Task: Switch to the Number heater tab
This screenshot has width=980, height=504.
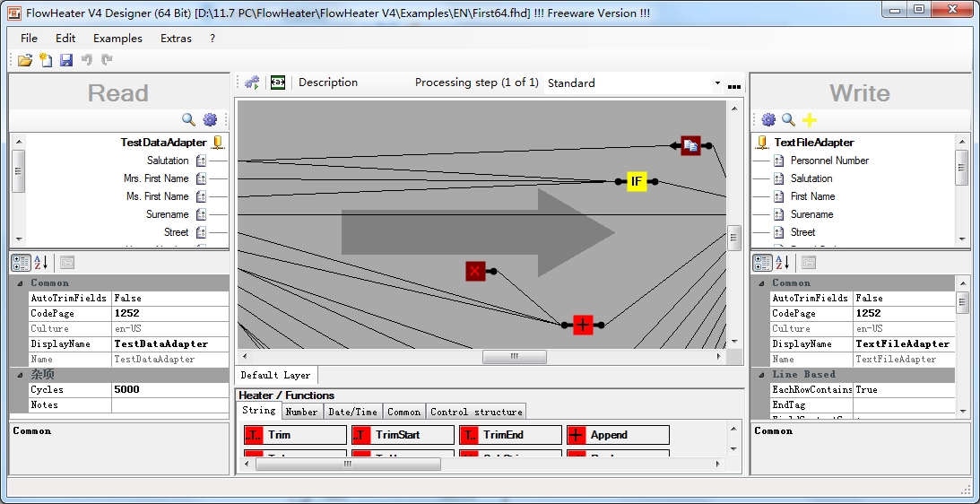Action: [301, 412]
